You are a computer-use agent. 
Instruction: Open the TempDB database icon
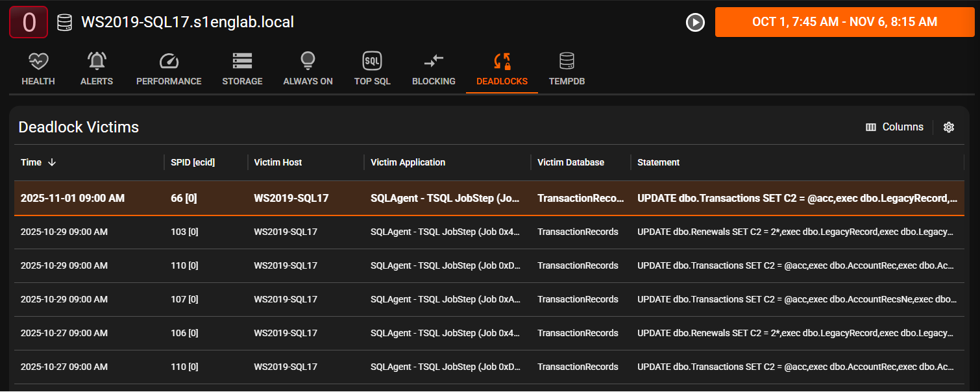tap(567, 62)
